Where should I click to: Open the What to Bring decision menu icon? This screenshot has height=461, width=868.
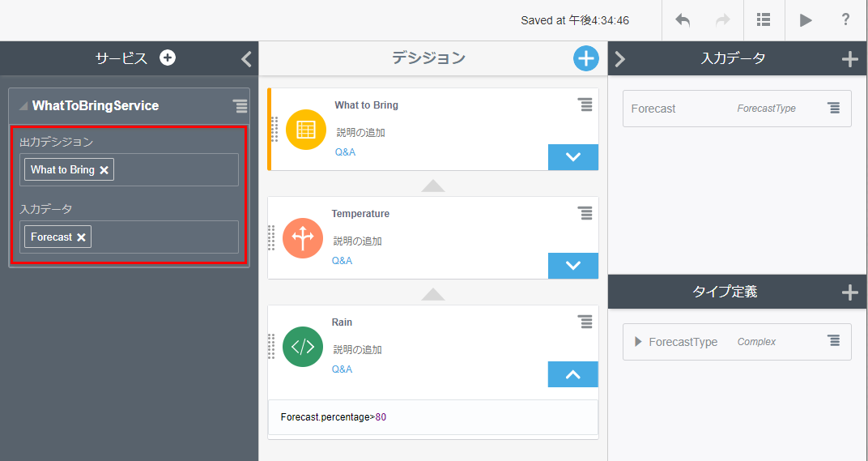[x=585, y=105]
